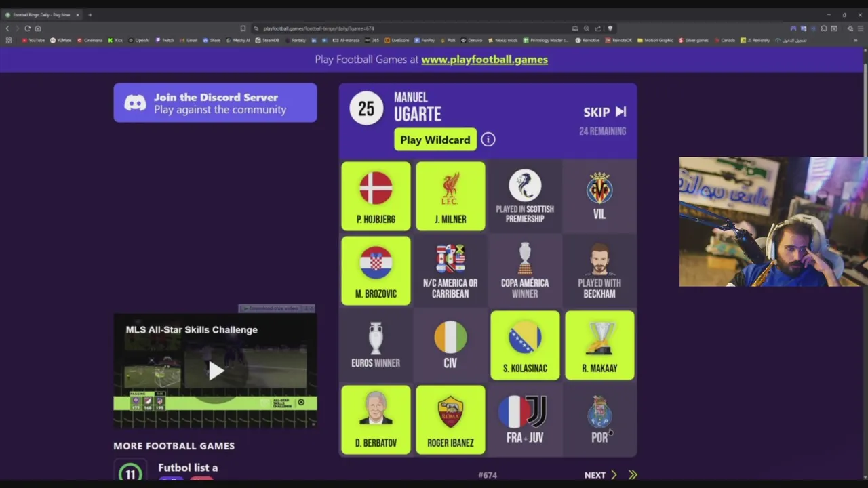Select the Played in Scottish Premiership tile
The height and width of the screenshot is (488, 868).
(x=525, y=197)
